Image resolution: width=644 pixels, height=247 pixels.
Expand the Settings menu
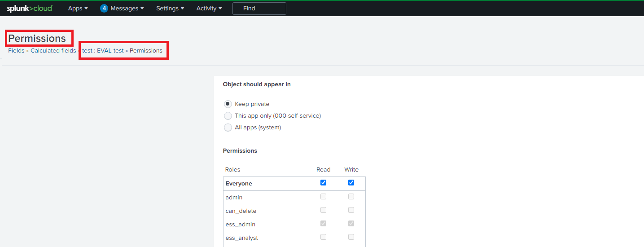coord(170,8)
